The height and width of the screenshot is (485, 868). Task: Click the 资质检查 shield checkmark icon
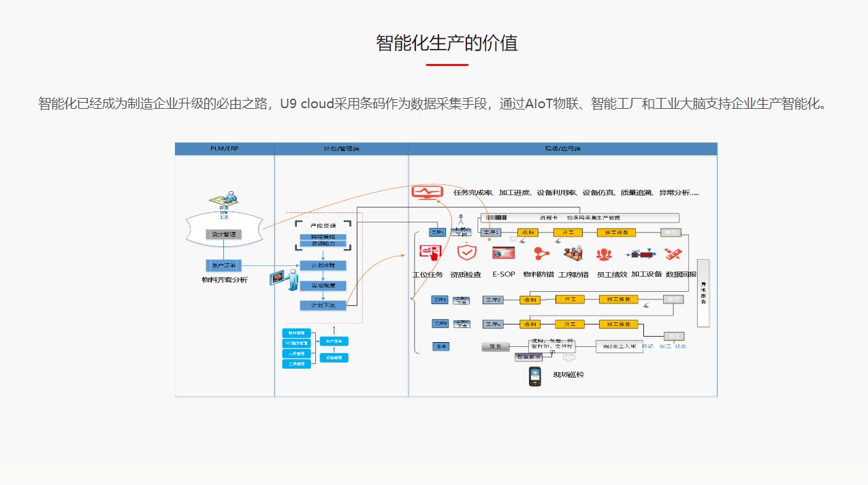point(466,253)
